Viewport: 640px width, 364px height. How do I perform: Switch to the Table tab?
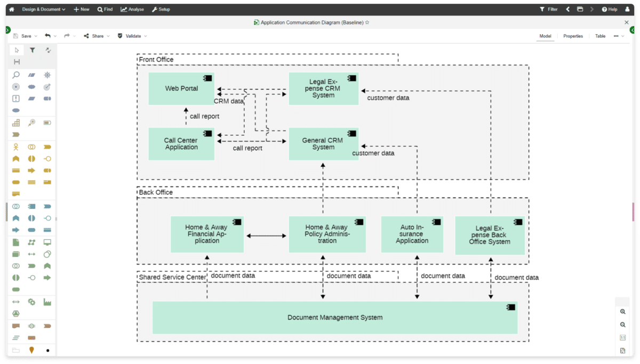click(601, 36)
